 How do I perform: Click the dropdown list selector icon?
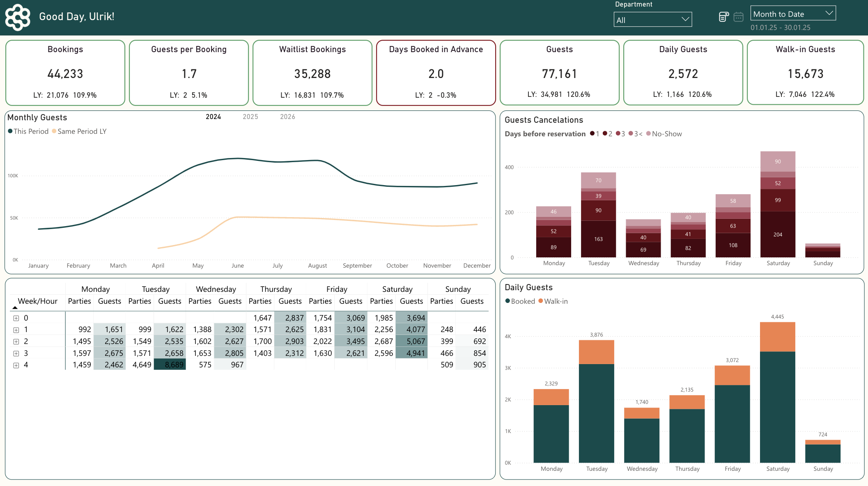click(x=723, y=17)
